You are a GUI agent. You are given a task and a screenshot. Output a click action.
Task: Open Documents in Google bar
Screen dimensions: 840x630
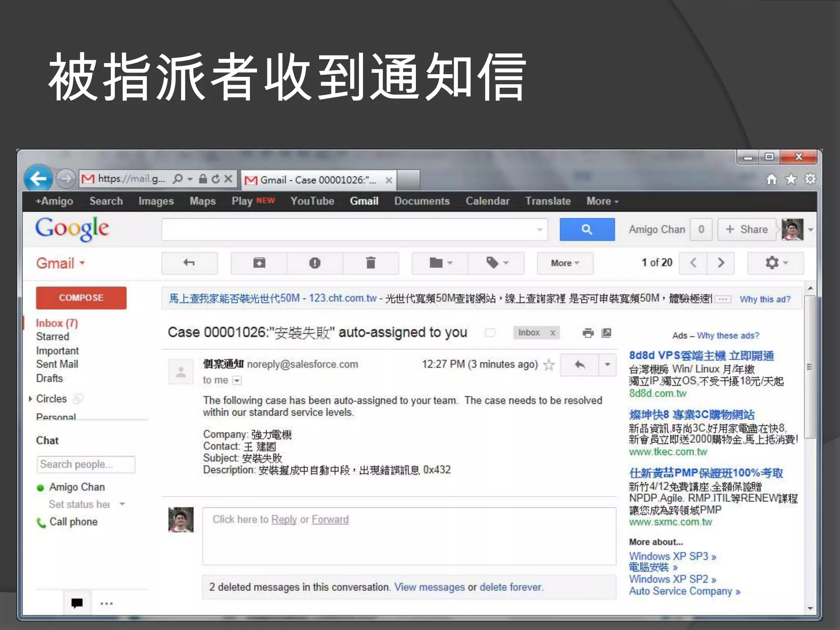click(422, 201)
